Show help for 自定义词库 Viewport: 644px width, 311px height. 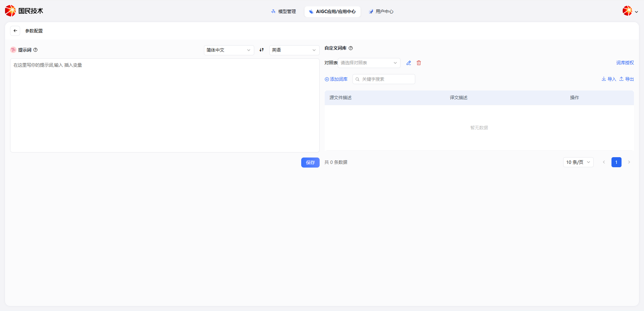[351, 48]
